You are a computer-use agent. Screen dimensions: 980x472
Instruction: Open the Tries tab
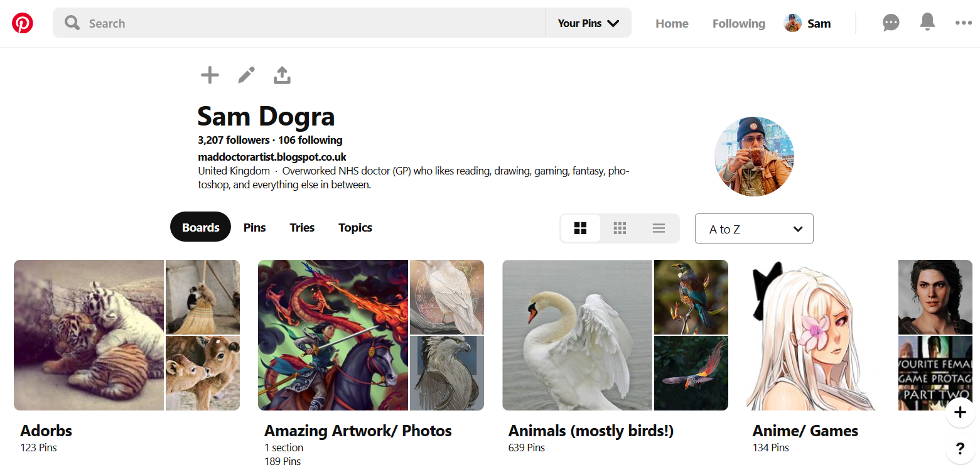pos(302,227)
